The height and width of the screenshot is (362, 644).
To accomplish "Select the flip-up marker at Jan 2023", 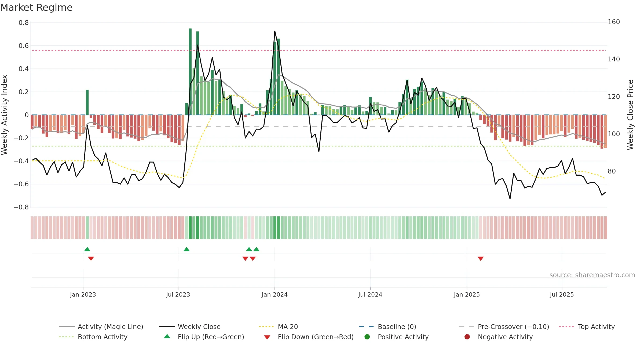I will (x=87, y=249).
